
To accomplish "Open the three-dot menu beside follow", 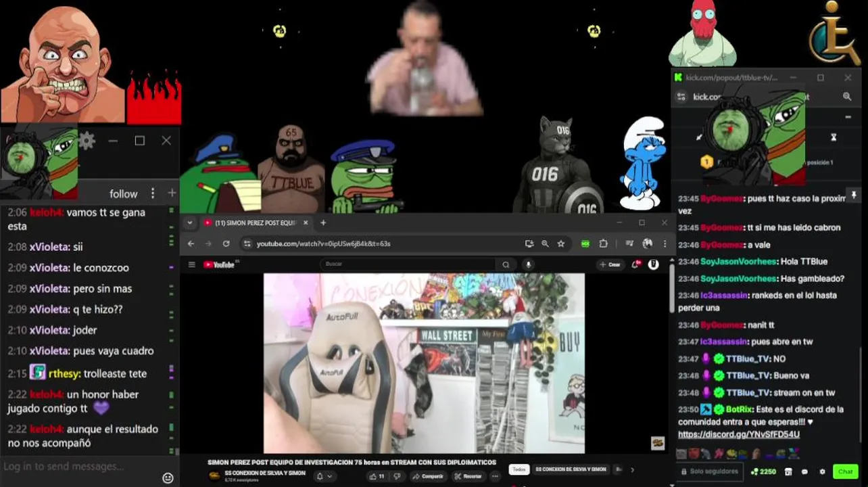I will click(x=153, y=193).
